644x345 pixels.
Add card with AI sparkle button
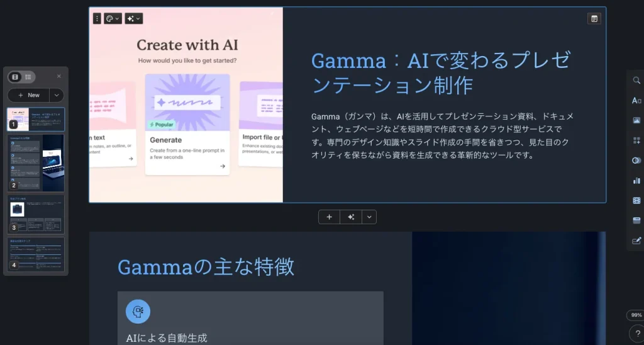point(351,217)
